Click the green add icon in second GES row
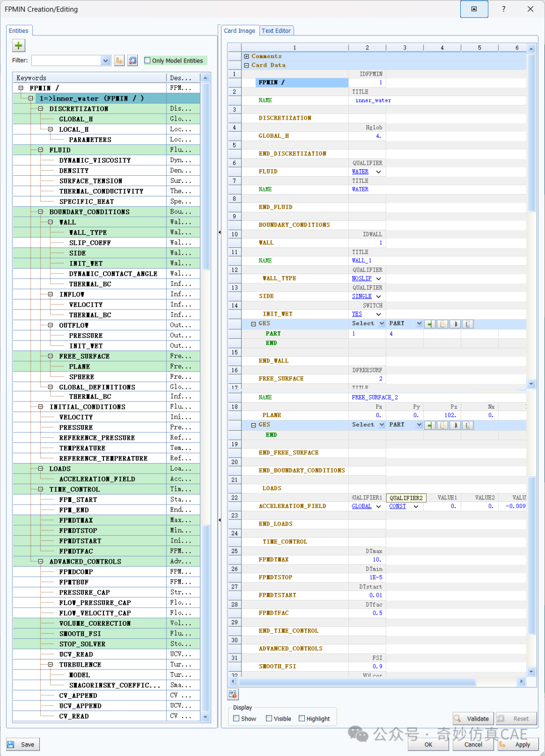 coord(430,425)
